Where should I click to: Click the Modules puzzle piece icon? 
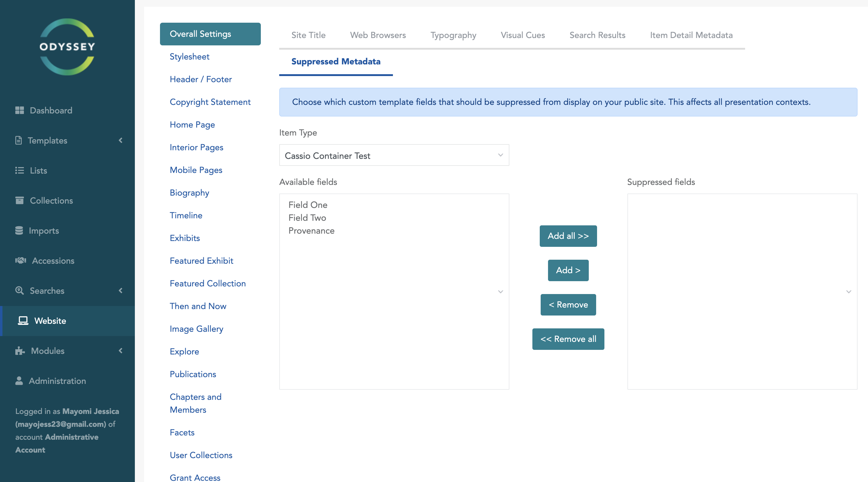pyautogui.click(x=20, y=350)
